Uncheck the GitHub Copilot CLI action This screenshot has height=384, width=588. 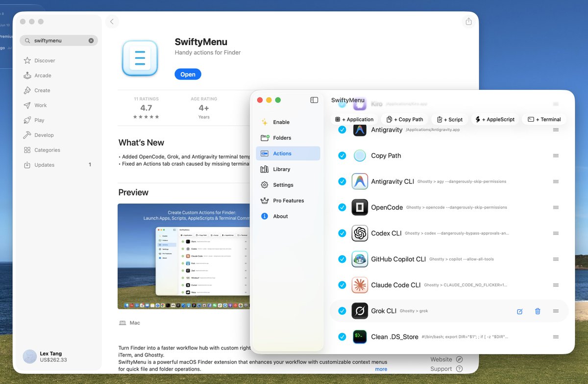coord(342,259)
